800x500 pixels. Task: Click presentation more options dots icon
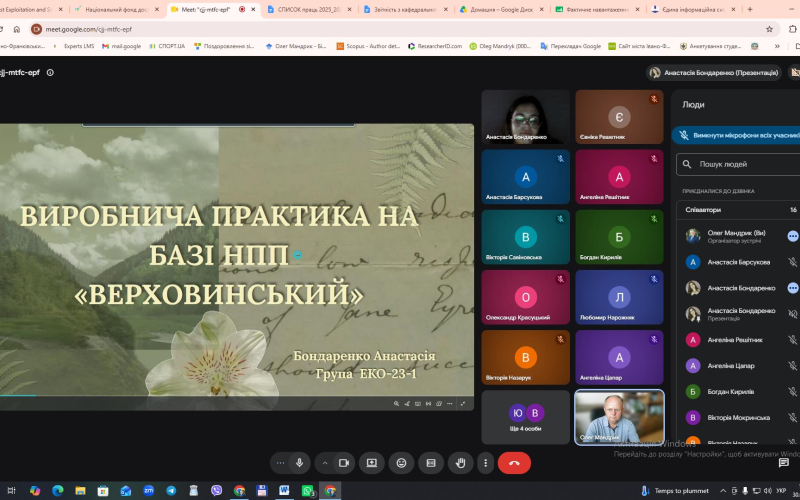(449, 404)
